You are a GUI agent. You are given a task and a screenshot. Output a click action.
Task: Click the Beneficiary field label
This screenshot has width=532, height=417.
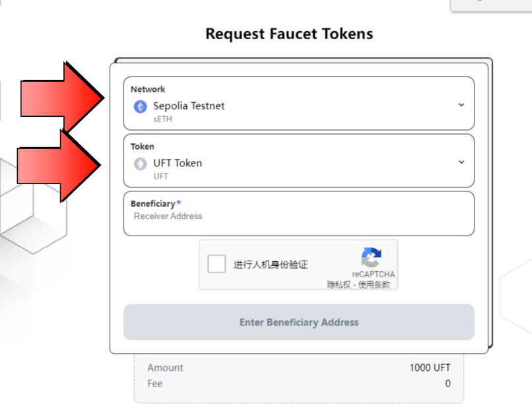coord(153,204)
